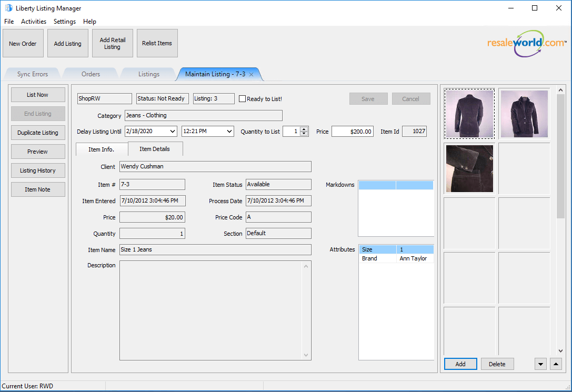Click the Duplicate Listing button
Screen dimensions: 572x392
(38, 133)
